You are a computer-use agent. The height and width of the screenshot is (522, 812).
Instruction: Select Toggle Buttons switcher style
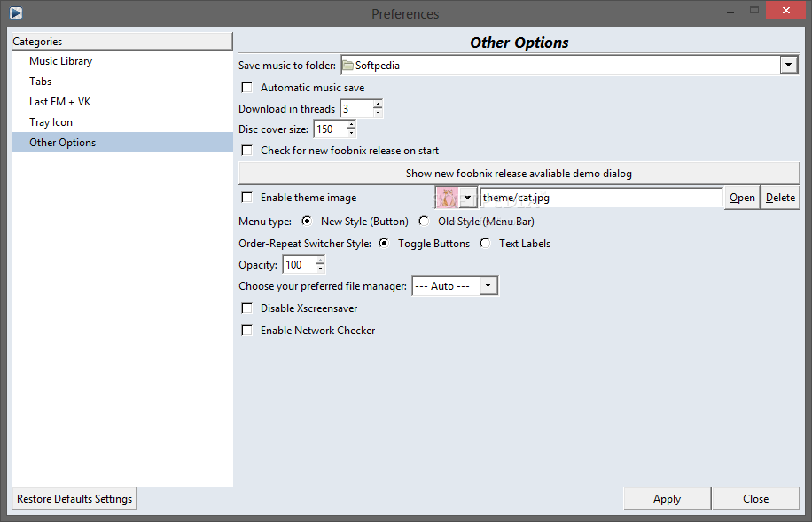[x=384, y=244]
